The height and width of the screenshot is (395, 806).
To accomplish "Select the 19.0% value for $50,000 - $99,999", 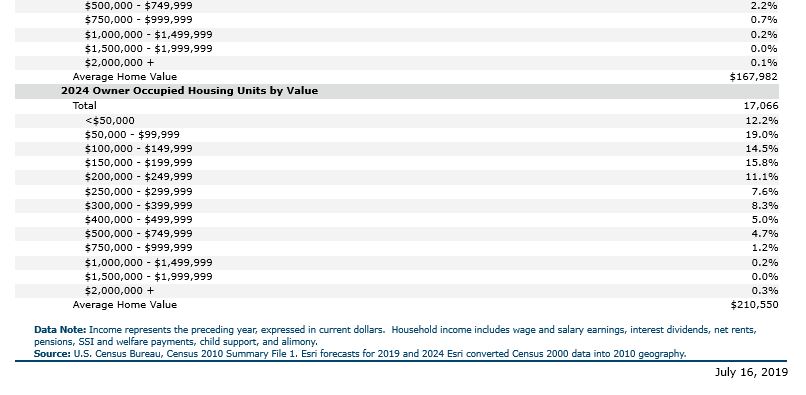I will pyautogui.click(x=762, y=135).
